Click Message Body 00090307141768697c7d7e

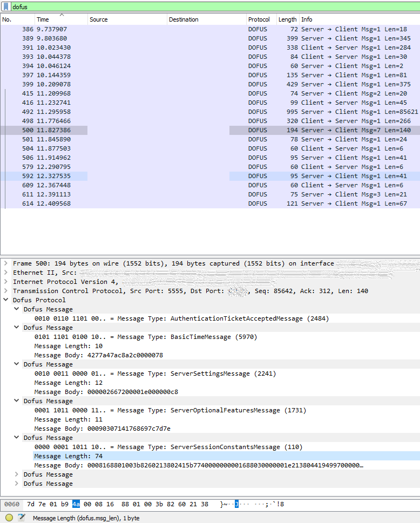pos(102,429)
